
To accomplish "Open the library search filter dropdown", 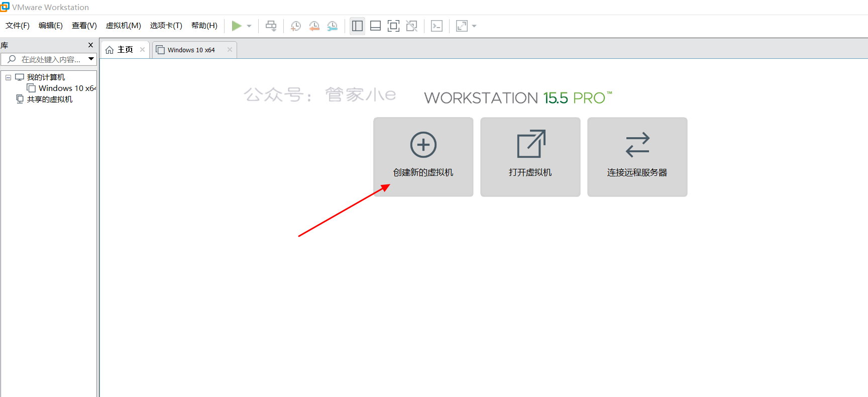I will pos(91,59).
